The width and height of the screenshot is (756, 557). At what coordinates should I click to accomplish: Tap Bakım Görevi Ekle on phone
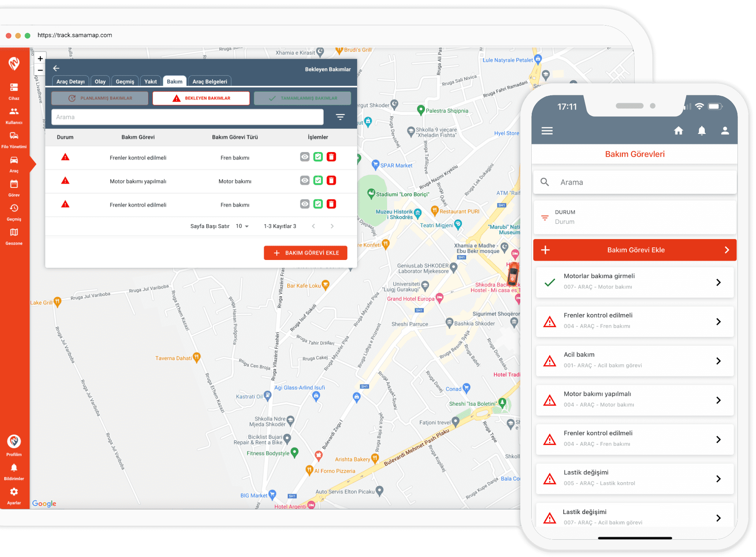[x=635, y=250]
